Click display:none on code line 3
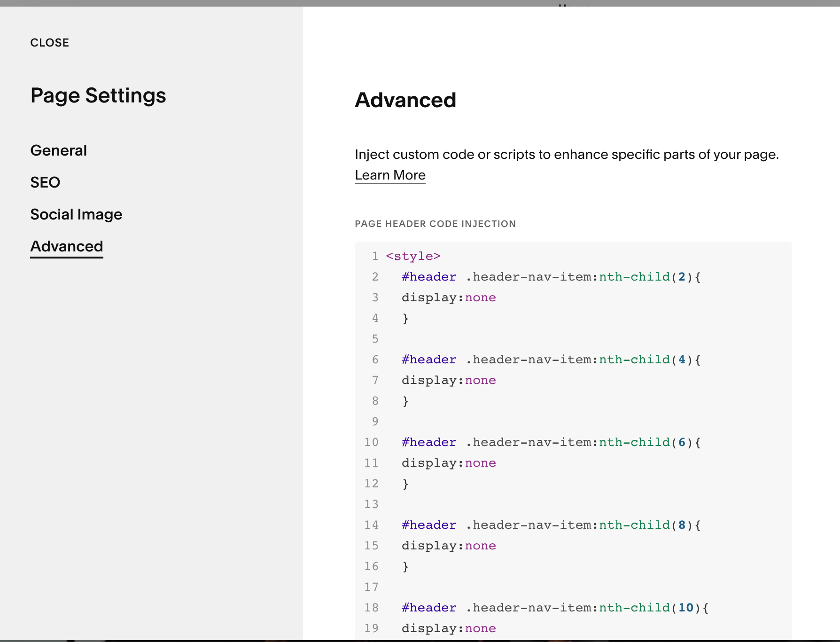 click(449, 298)
